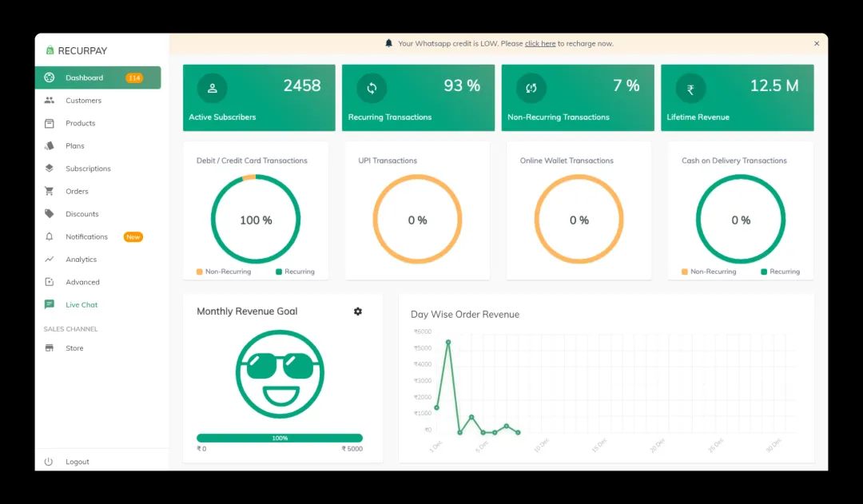863x504 pixels.
Task: Click the Recurring Transactions sync icon
Action: [x=372, y=88]
